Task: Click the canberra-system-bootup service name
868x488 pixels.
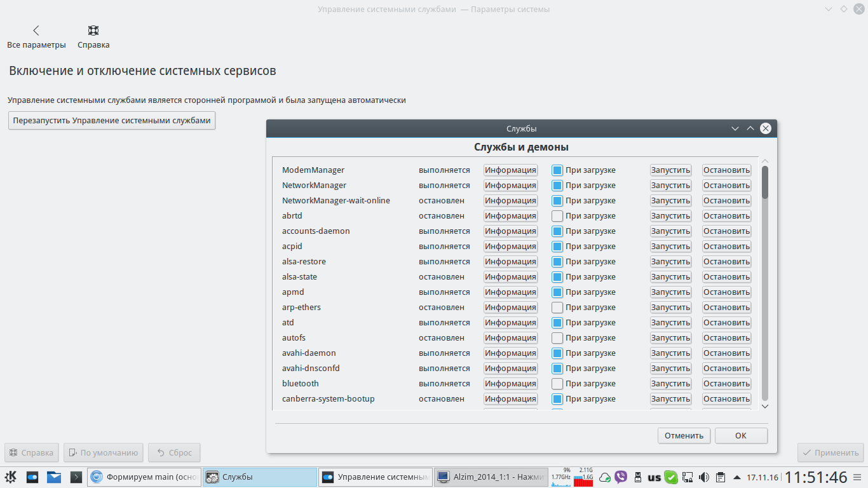Action: (x=329, y=399)
